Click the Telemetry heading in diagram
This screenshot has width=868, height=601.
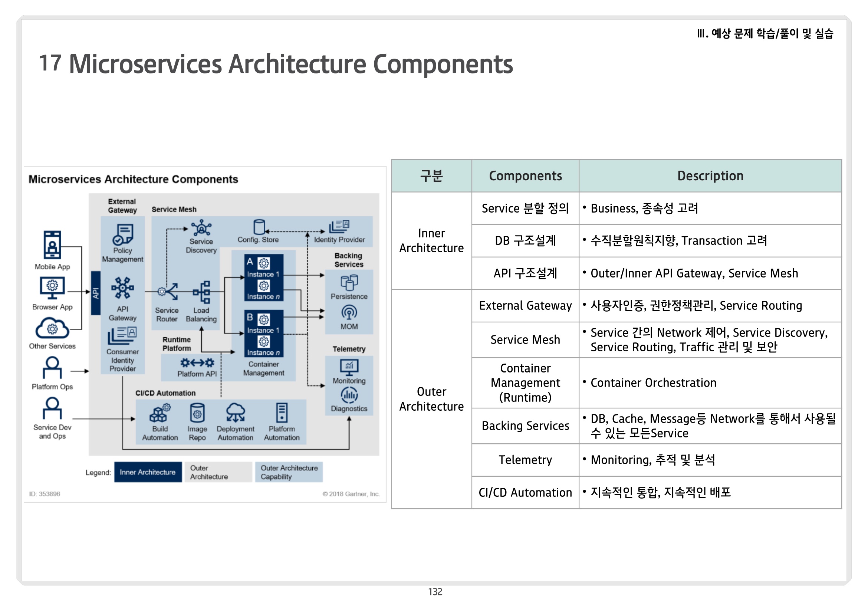point(349,349)
